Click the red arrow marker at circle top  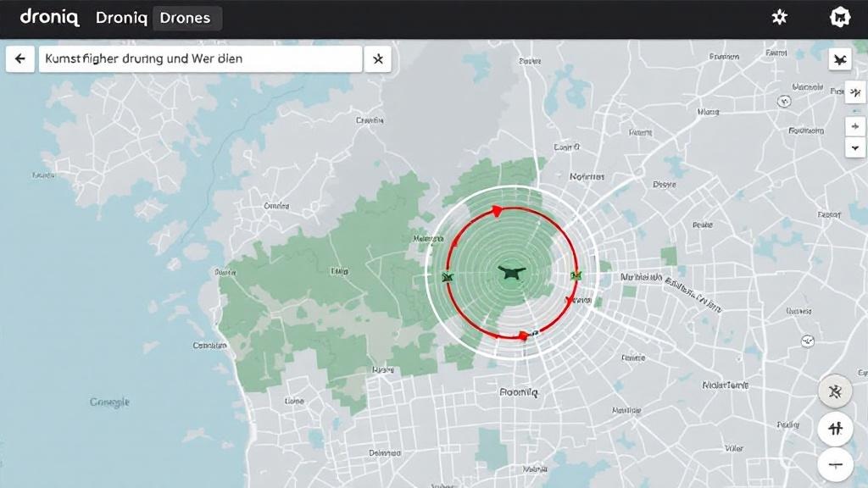[496, 209]
